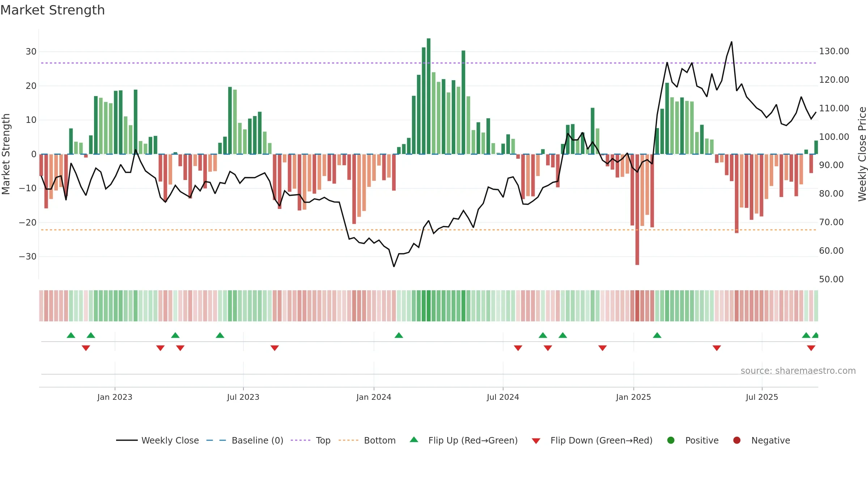Image resolution: width=868 pixels, height=488 pixels.
Task: Toggle the Positive legend entry
Action: [x=693, y=440]
